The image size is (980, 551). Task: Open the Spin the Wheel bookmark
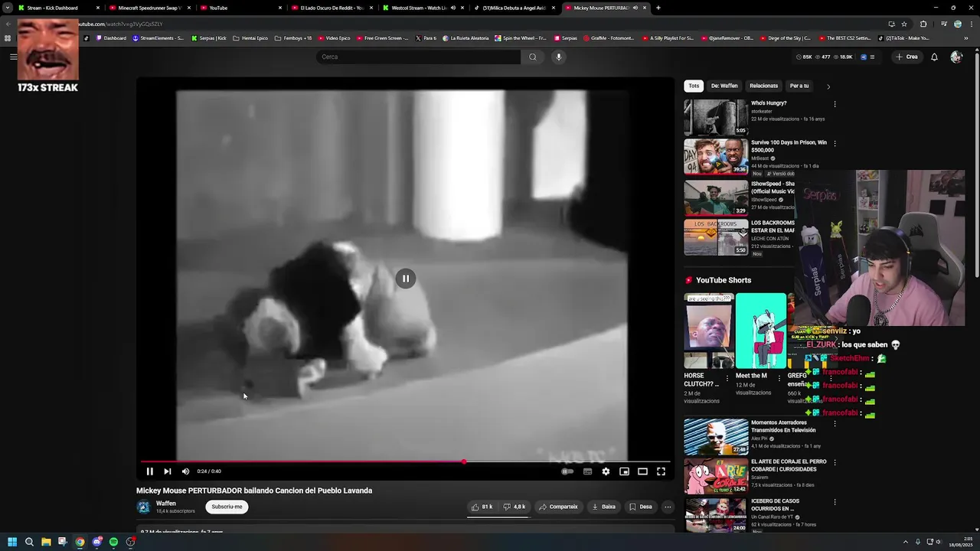coord(521,37)
